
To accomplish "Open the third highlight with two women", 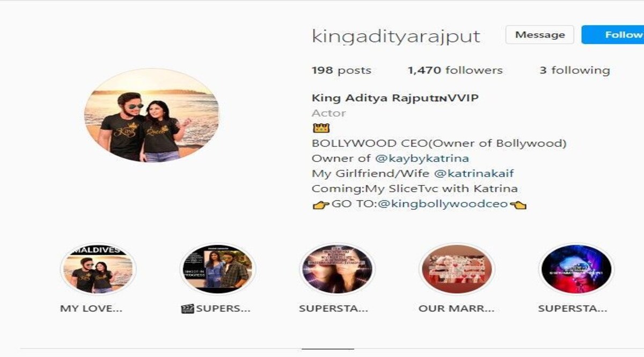I will (x=337, y=268).
